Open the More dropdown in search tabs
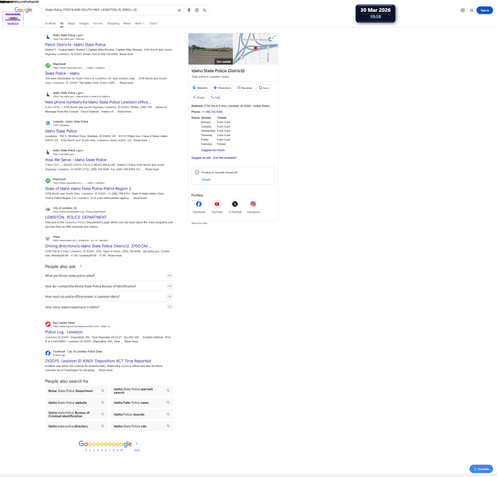The width and height of the screenshot is (500, 477). (139, 24)
